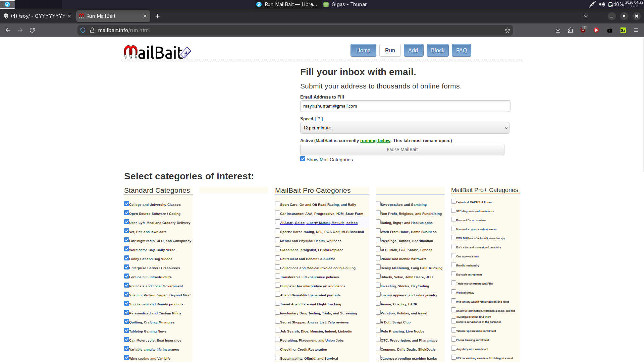Open the Speed 12 per minute dropdown
This screenshot has height=362, width=644.
tap(405, 128)
